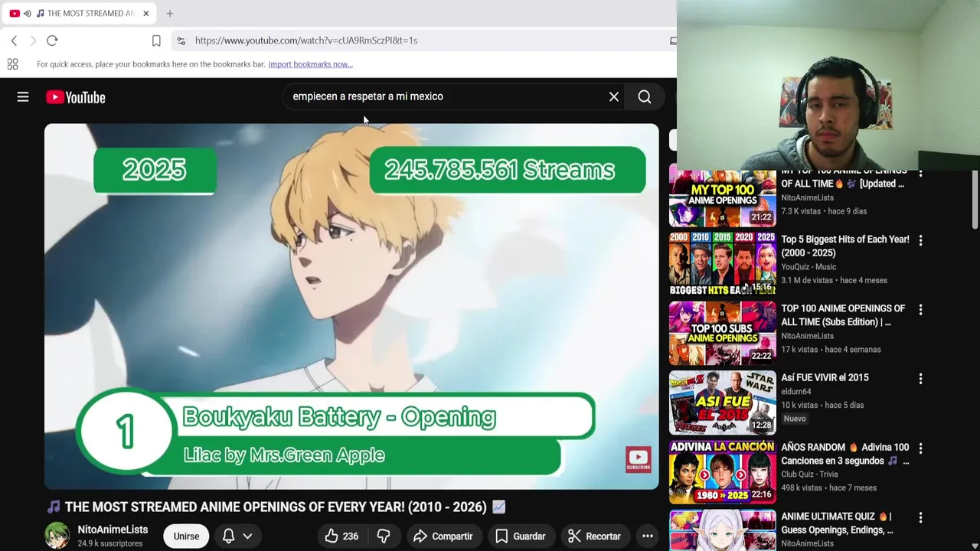Click the video title 'THE MOST STREAMED ANIME OPENINGS'

[x=276, y=507]
